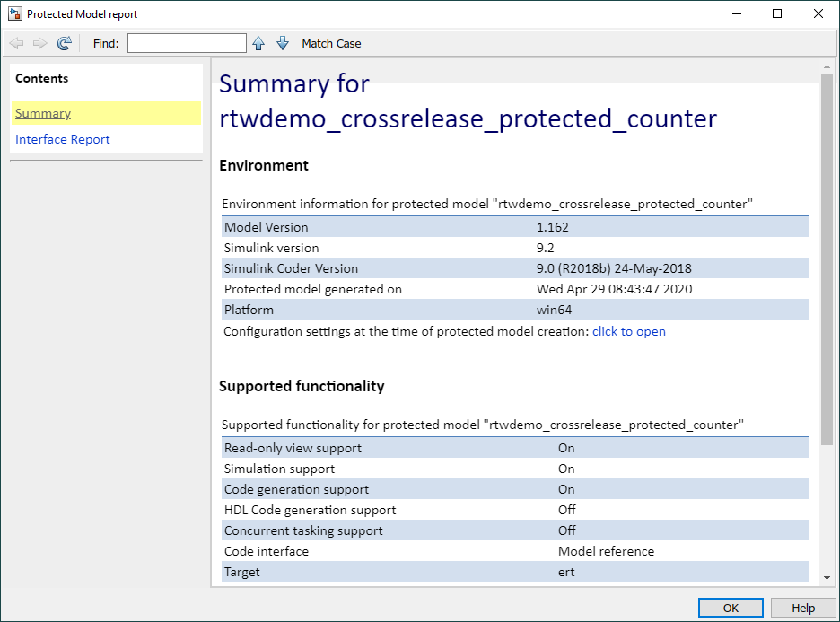The height and width of the screenshot is (622, 840).
Task: Select the Simulink Coder Version row
Action: [515, 268]
